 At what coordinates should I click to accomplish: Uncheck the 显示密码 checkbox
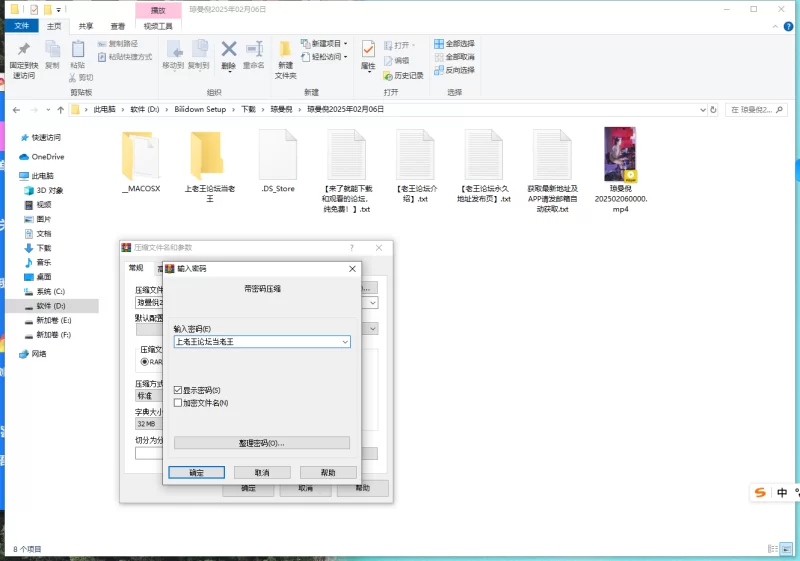[178, 390]
